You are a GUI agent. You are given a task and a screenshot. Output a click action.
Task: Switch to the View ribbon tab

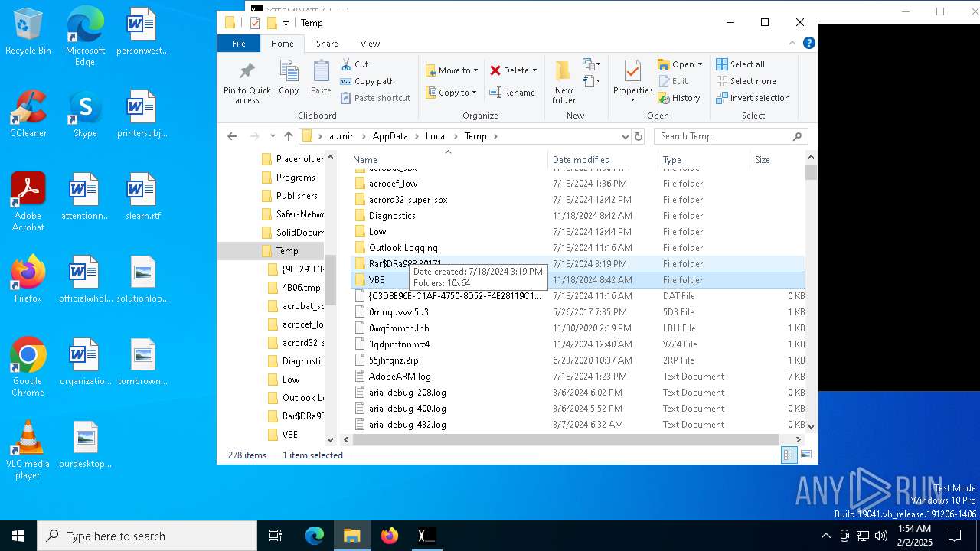click(x=370, y=44)
